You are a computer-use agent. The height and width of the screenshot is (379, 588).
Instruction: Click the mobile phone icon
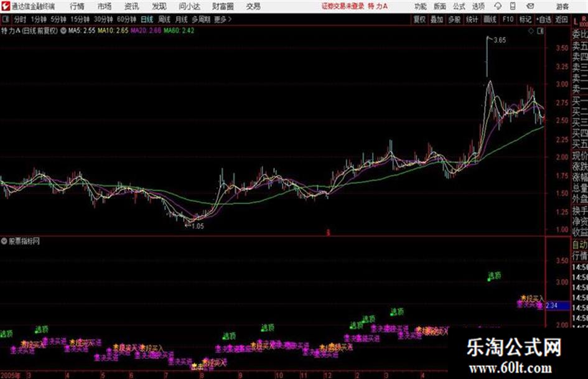coord(513,6)
